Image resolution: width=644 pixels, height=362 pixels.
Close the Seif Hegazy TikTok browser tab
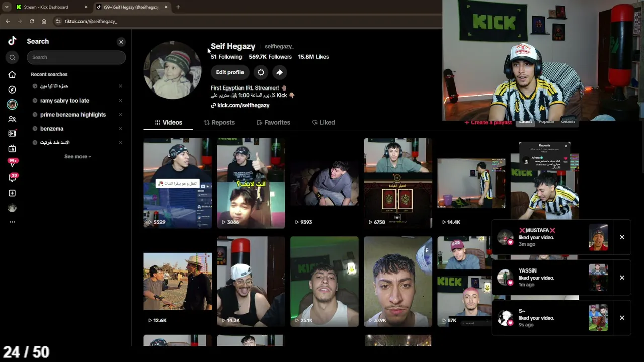[166, 7]
